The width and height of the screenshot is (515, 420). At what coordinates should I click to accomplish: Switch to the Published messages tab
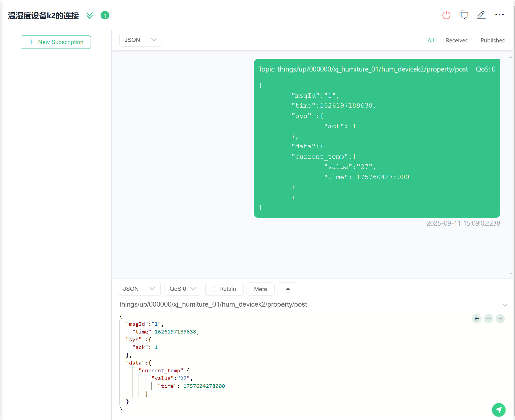coord(493,40)
